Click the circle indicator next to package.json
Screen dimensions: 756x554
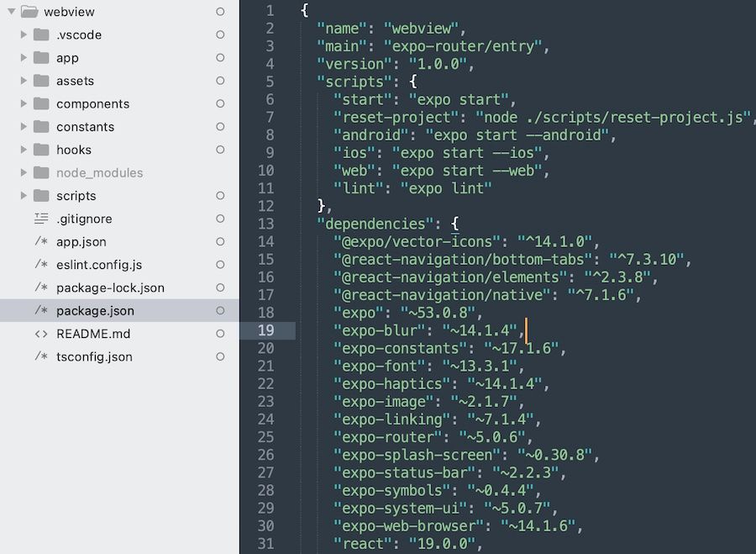coord(220,310)
